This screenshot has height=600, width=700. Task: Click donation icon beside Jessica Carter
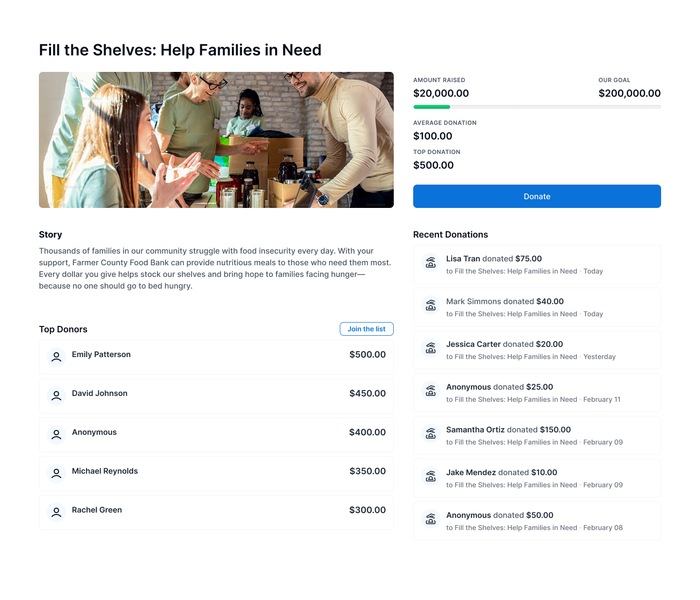[x=431, y=349]
